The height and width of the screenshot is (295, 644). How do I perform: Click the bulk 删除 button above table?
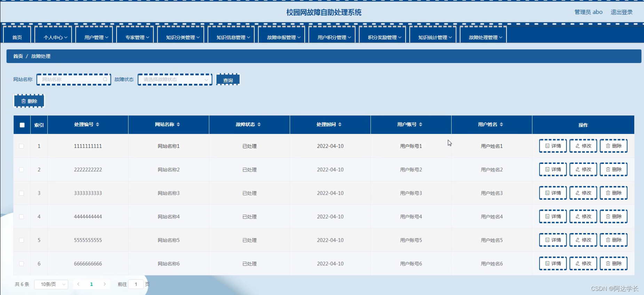29,101
